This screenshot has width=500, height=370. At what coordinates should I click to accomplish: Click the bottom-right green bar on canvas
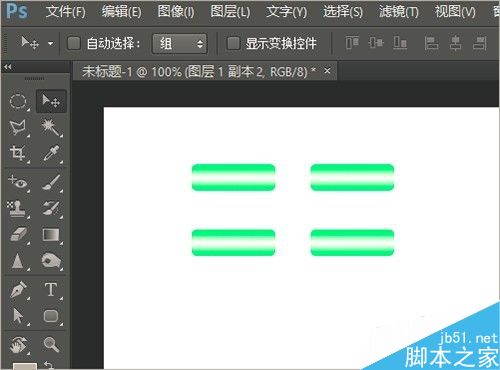[352, 243]
